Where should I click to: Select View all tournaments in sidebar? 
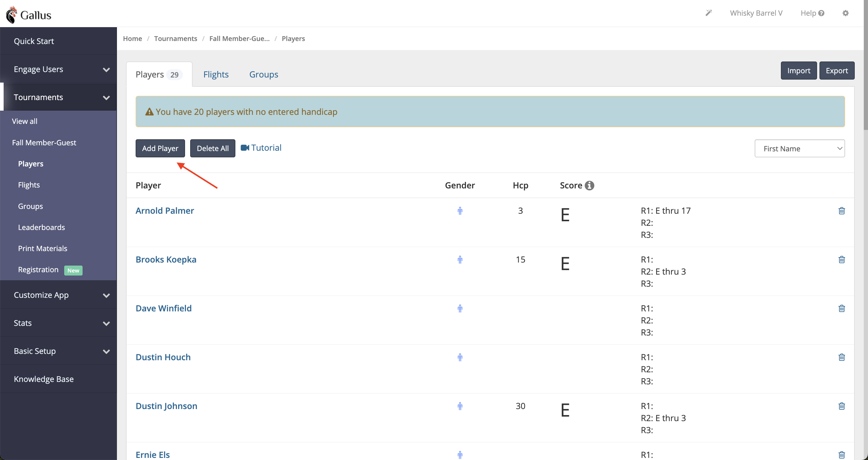pos(25,121)
